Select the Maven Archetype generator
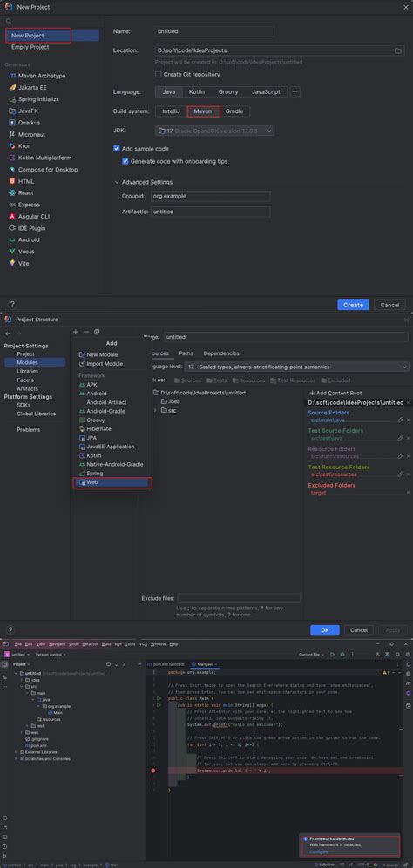Image resolution: width=413 pixels, height=868 pixels. (x=37, y=76)
